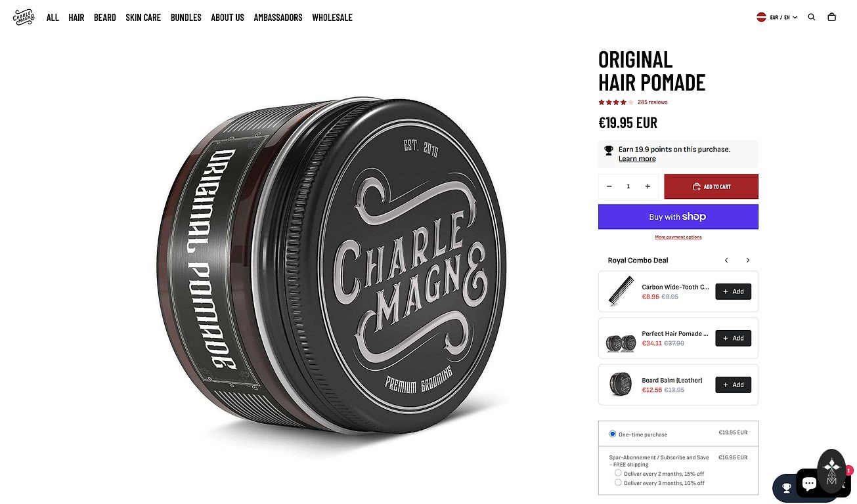Image resolution: width=857 pixels, height=504 pixels.
Task: Add Beard Balm (Leather) to order
Action: [733, 385]
